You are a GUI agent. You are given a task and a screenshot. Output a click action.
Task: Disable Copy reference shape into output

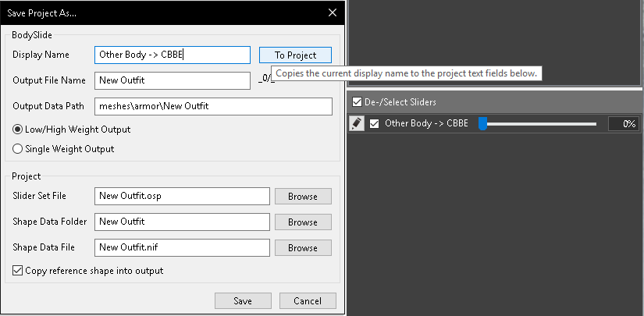coord(18,271)
